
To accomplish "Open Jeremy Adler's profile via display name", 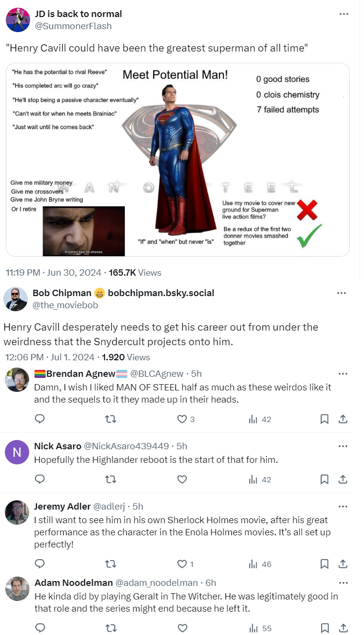I will [x=62, y=507].
